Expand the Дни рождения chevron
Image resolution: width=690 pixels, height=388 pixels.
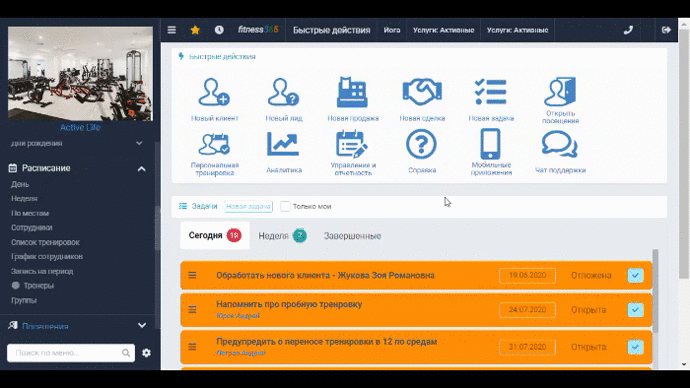(139, 143)
